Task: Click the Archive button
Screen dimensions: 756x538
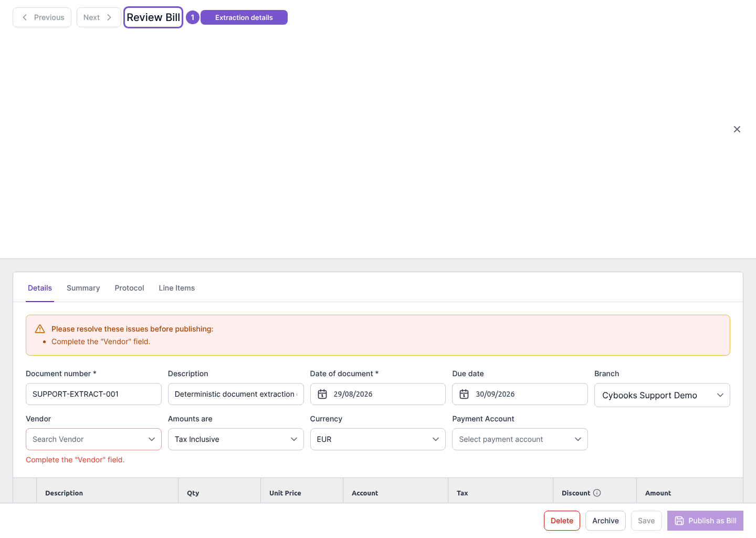Action: [605, 521]
